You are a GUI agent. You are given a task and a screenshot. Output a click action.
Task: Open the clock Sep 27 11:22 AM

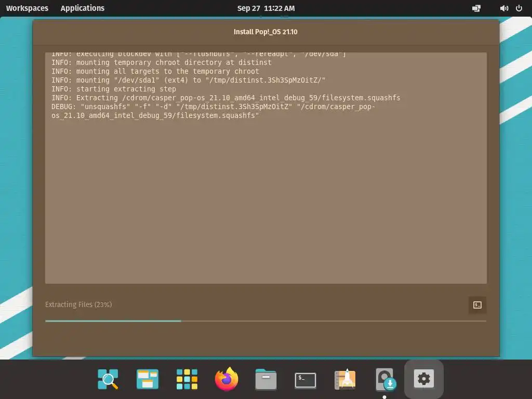(265, 8)
